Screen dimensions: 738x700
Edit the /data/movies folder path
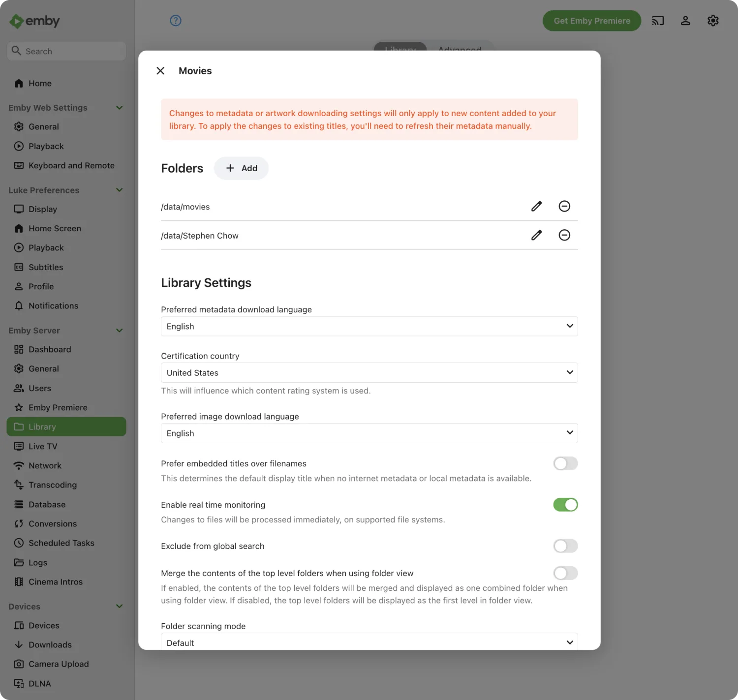point(537,206)
